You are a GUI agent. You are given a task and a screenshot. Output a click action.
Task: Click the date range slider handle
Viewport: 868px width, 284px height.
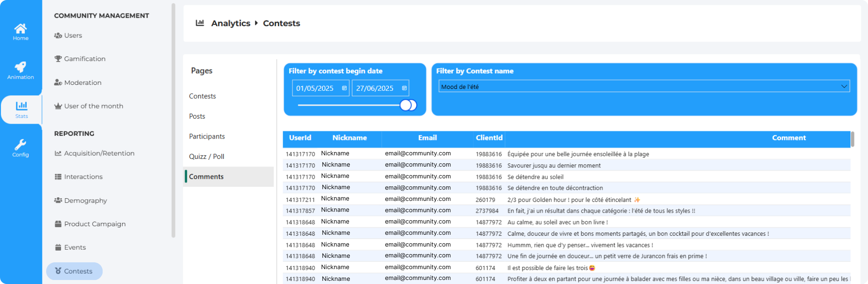click(407, 105)
